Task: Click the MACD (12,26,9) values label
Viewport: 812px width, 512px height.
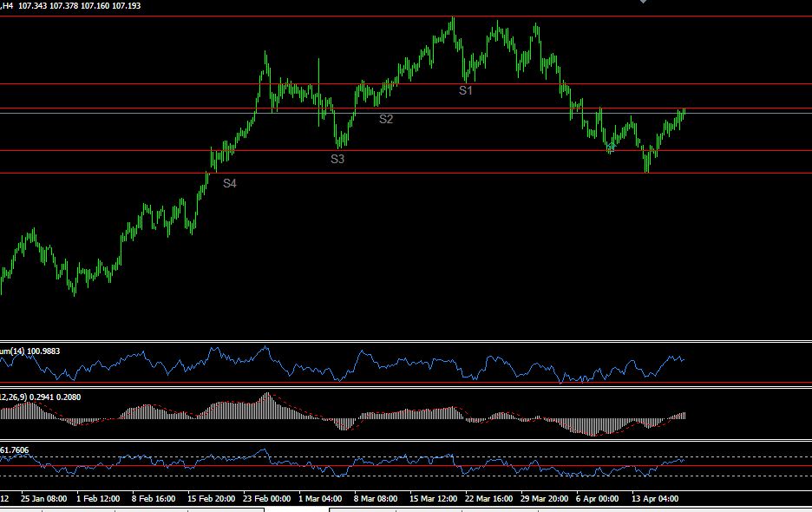Action: click(x=41, y=397)
